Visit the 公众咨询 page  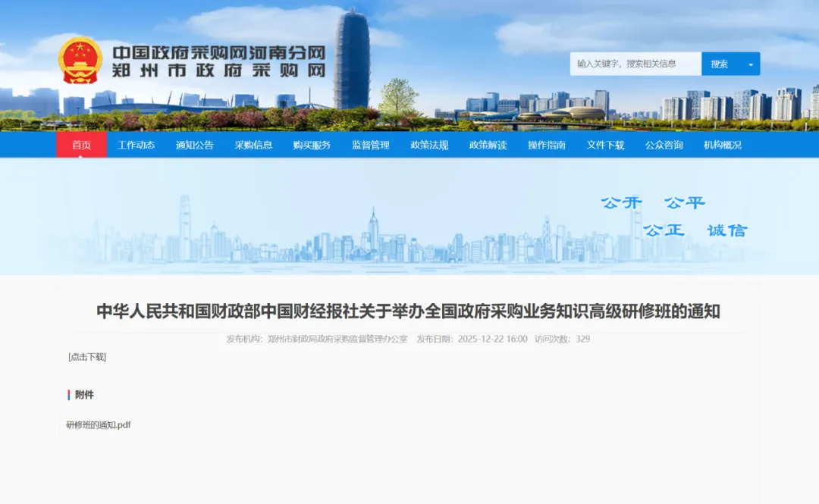pos(661,146)
